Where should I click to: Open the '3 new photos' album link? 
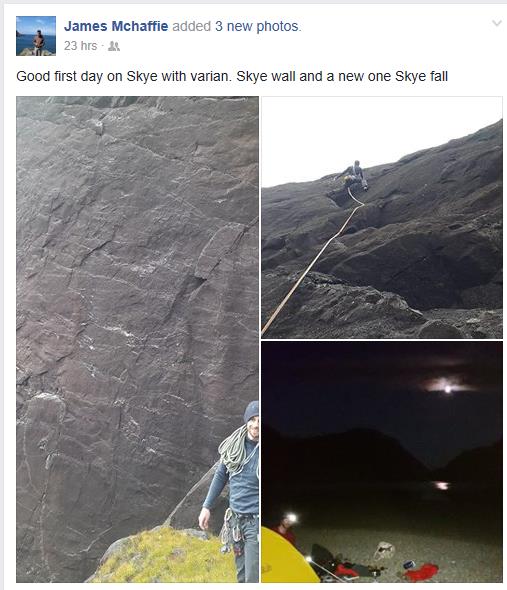(x=257, y=26)
